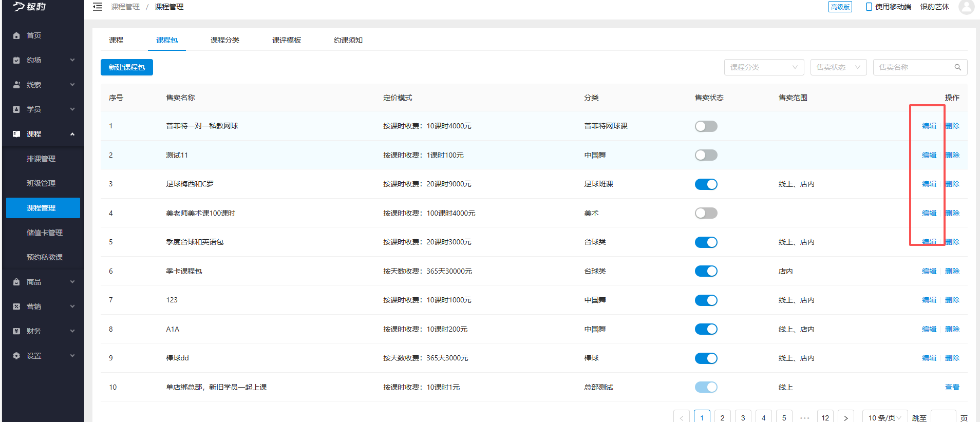Click the 新建课程包 button
The height and width of the screenshot is (422, 980).
click(127, 67)
